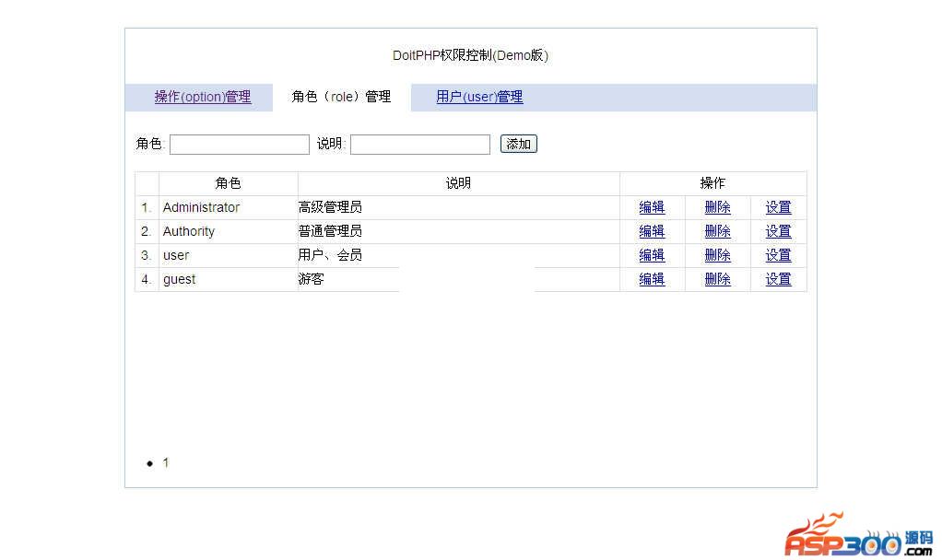This screenshot has height=560, width=942.
Task: Click 编辑 in the guest row
Action: [x=652, y=280]
